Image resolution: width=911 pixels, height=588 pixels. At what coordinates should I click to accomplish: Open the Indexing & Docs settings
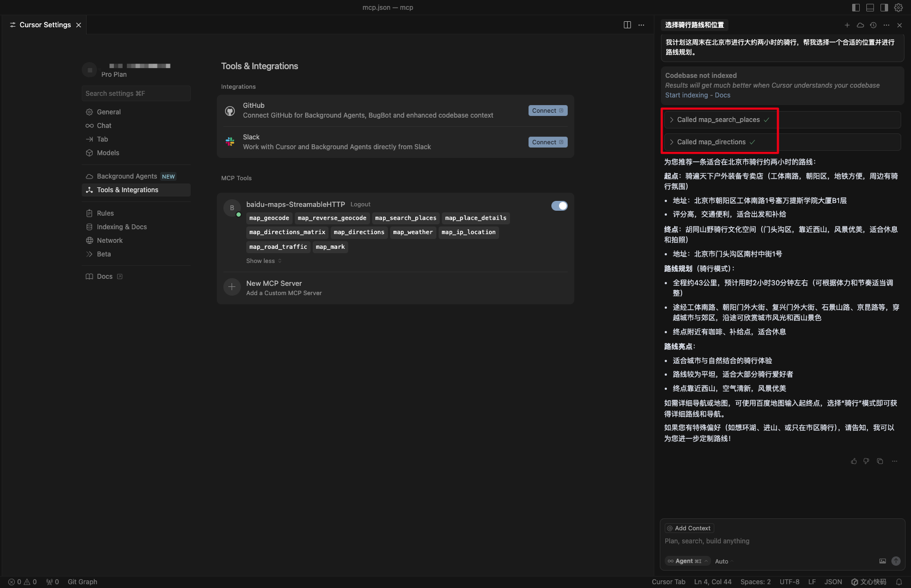(x=122, y=227)
